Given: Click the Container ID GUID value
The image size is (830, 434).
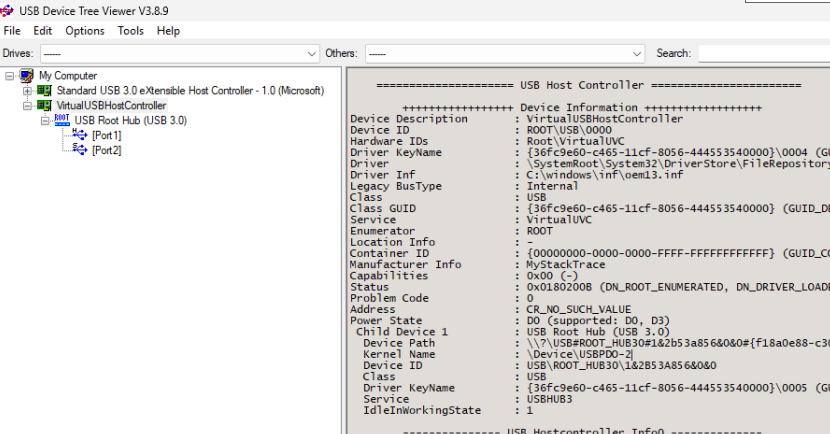Looking at the screenshot, I should 650,254.
